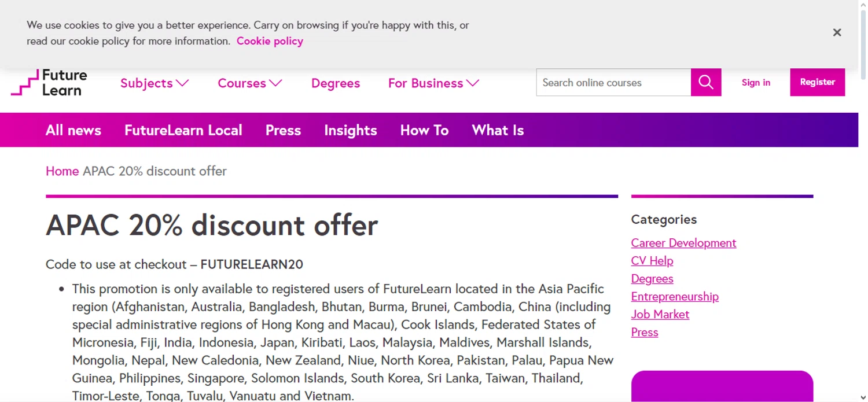868x402 pixels.
Task: Select the What Is tab
Action: (498, 130)
